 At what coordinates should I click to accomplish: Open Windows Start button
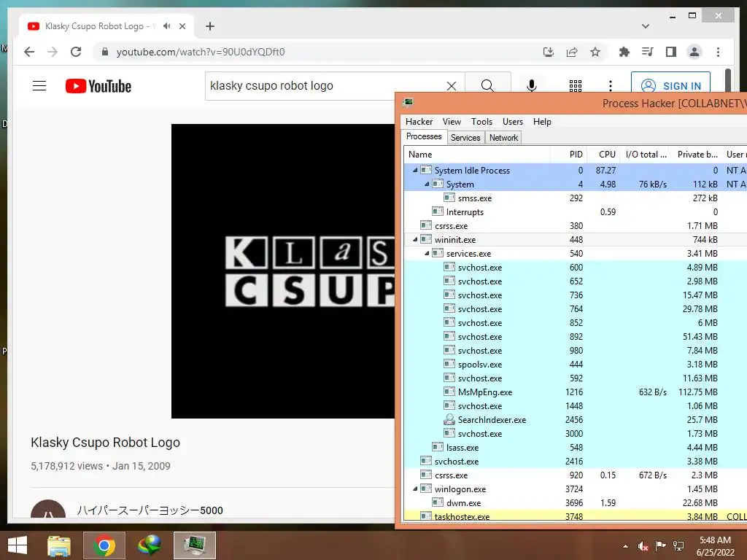18,545
